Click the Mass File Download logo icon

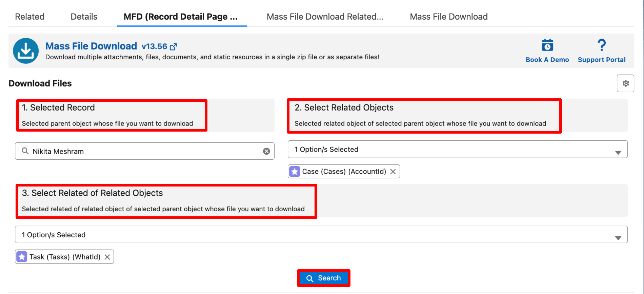coord(26,51)
